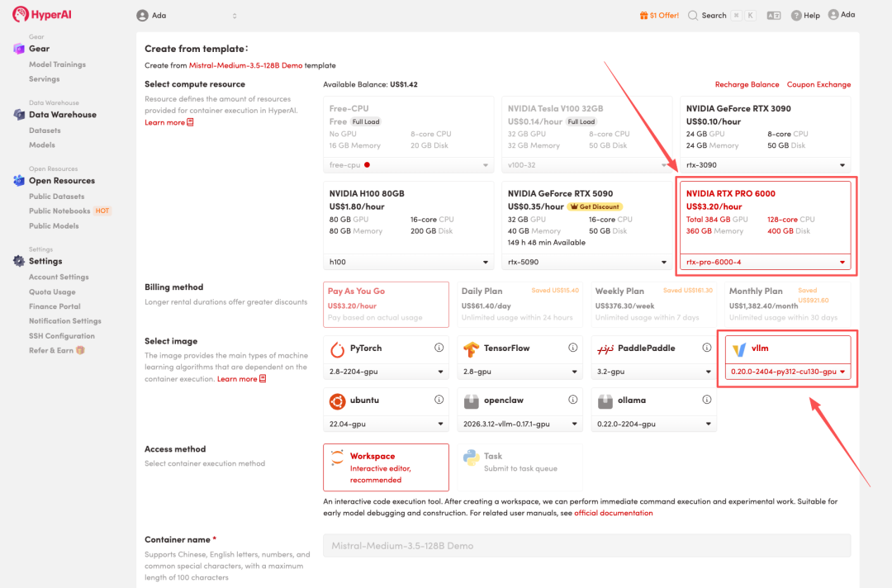Click the Search magnifier icon

tap(693, 16)
